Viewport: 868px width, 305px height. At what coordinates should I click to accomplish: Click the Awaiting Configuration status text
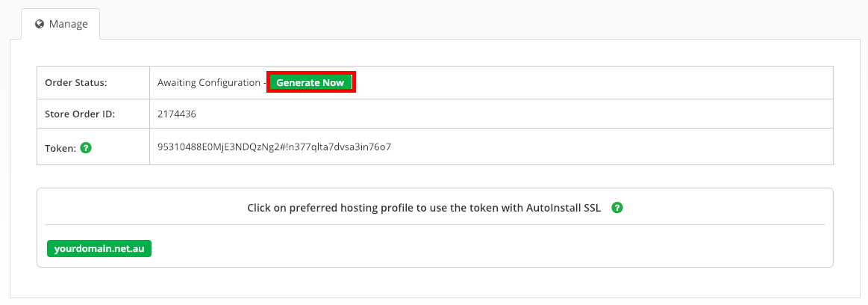tap(208, 83)
